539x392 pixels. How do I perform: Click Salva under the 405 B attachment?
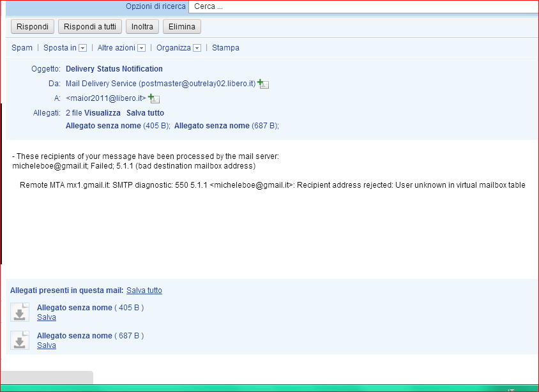(46, 317)
